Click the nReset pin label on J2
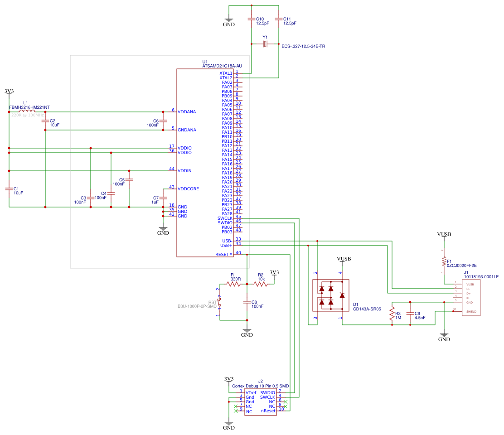The height and width of the screenshot is (435, 504). coord(268,411)
